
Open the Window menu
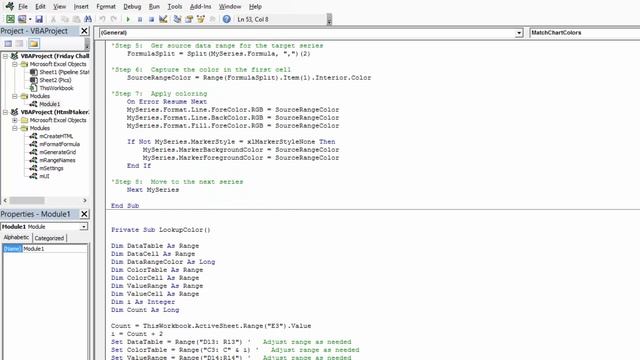point(230,7)
